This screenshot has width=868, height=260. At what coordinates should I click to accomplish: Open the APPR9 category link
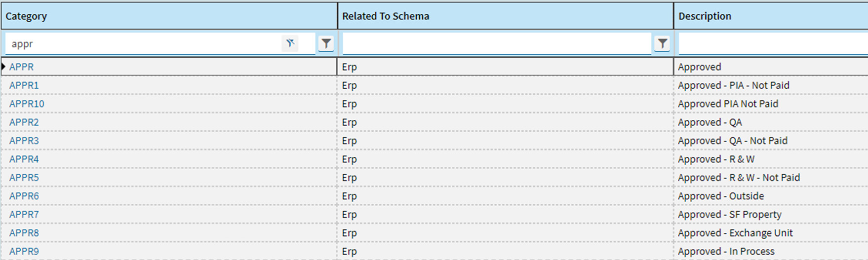pos(24,252)
